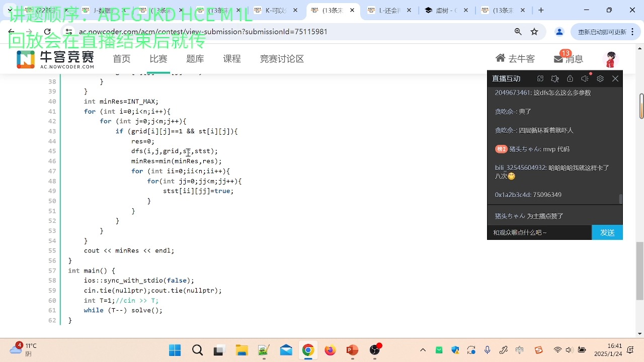Reload the page
The image size is (644, 362).
pos(47,32)
